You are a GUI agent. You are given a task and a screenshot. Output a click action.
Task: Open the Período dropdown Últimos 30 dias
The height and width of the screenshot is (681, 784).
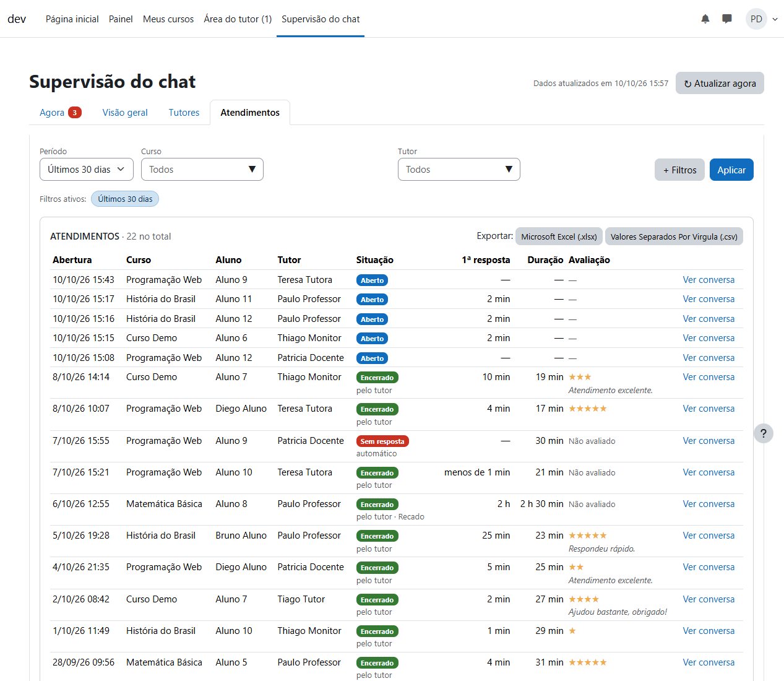(87, 170)
